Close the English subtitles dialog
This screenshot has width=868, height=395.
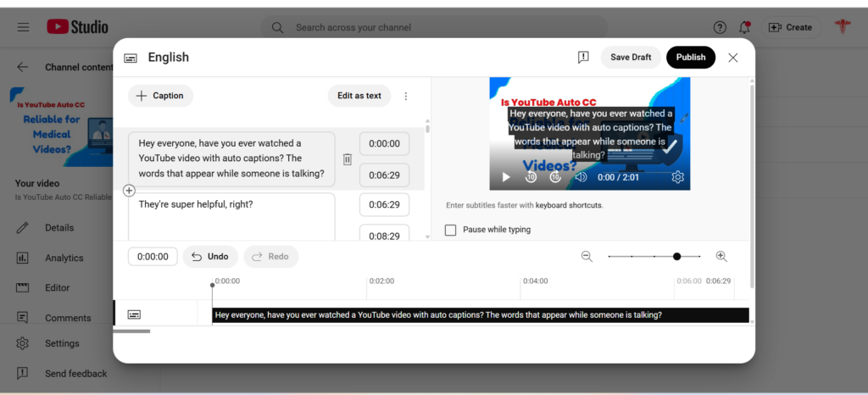733,58
